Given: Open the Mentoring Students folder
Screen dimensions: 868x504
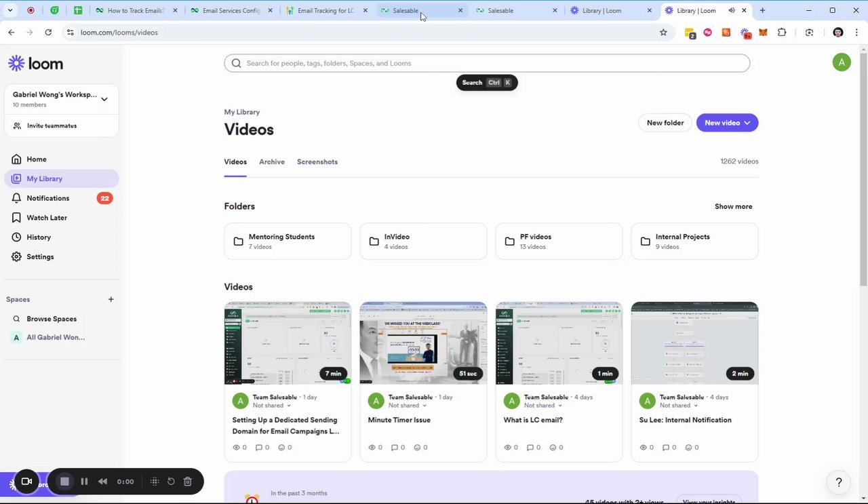Looking at the screenshot, I should 288,241.
